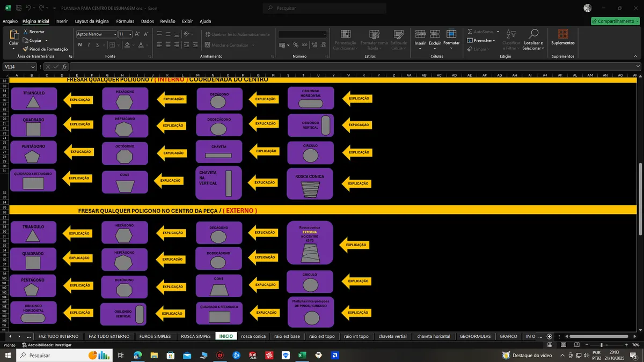Click internal TRIANGULO shape button
The image size is (644, 362).
pyautogui.click(x=33, y=99)
